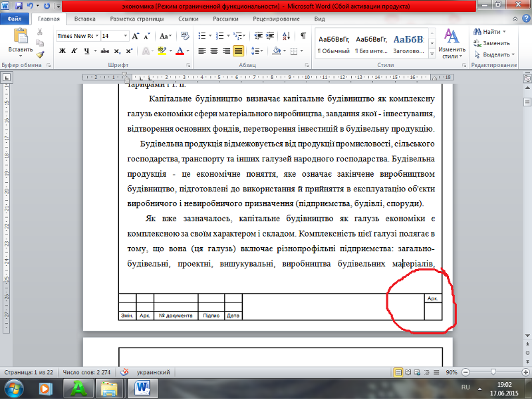
Task: Click the Заменить button
Action: point(491,43)
